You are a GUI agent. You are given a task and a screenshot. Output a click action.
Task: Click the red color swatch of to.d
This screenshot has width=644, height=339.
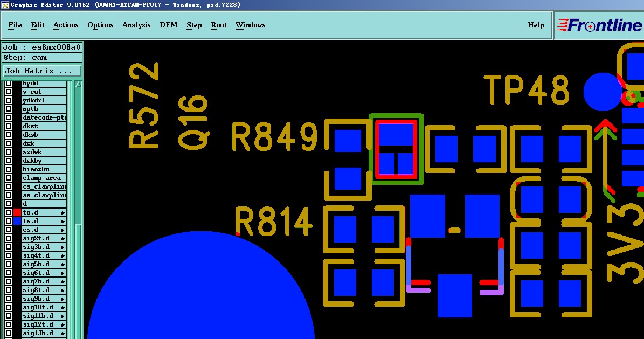pyautogui.click(x=17, y=212)
